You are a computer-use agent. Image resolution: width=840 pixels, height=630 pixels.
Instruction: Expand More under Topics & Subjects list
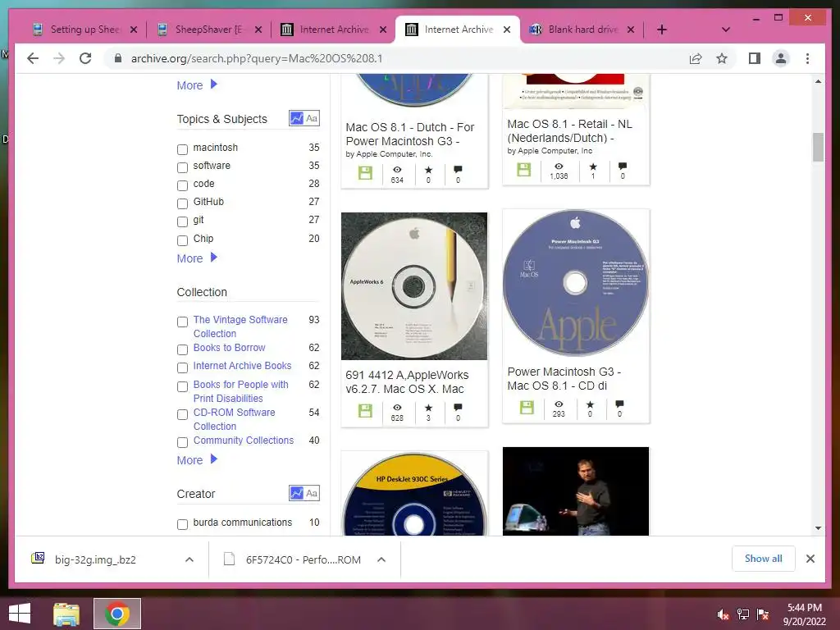[x=197, y=258]
